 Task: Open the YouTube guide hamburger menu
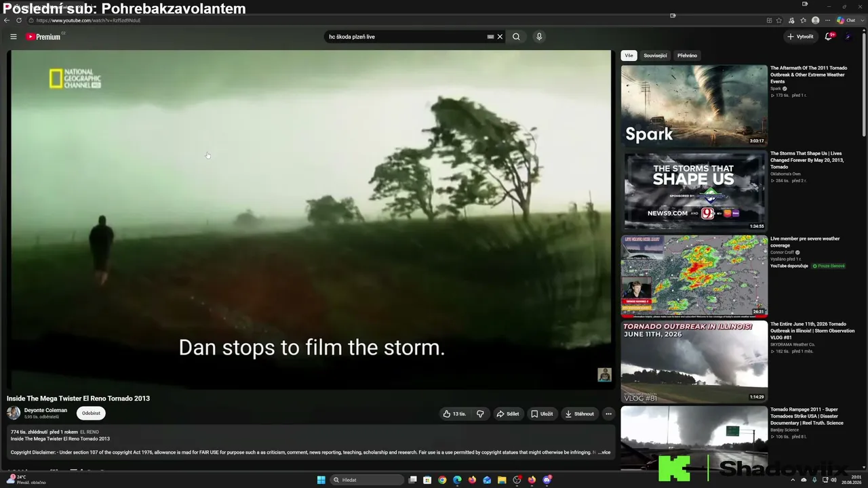click(x=13, y=37)
